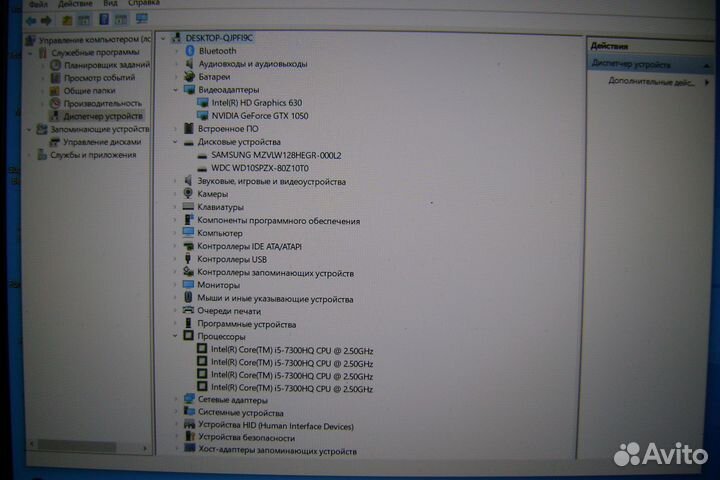The width and height of the screenshot is (720, 480).
Task: Click the Help toolbar icon
Action: (104, 19)
